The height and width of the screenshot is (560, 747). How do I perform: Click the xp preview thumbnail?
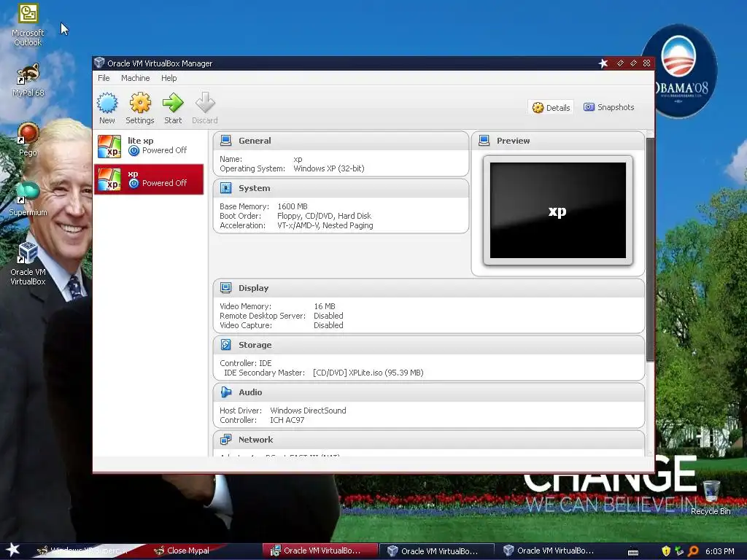click(x=558, y=211)
